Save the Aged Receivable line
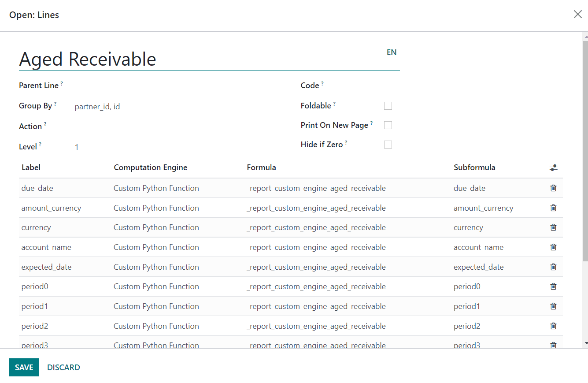Viewport: 588px width, 383px height. point(24,368)
